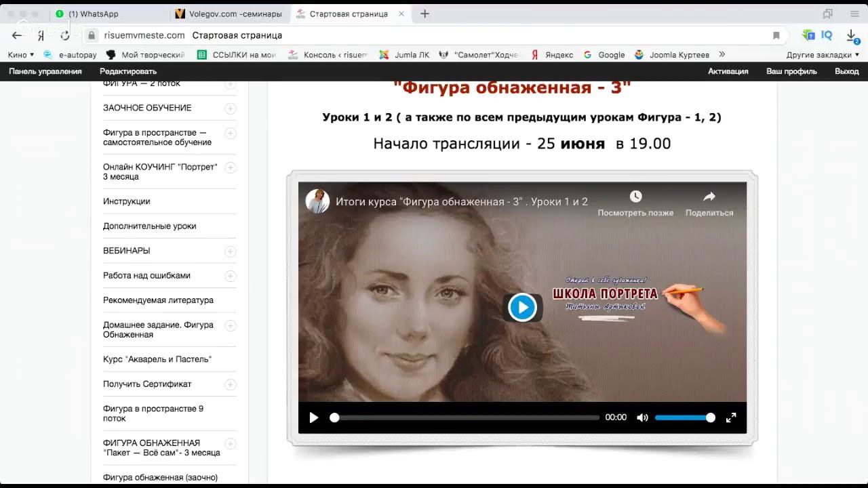Click the address bar URL field
Image resolution: width=868 pixels, height=488 pixels.
[x=434, y=35]
